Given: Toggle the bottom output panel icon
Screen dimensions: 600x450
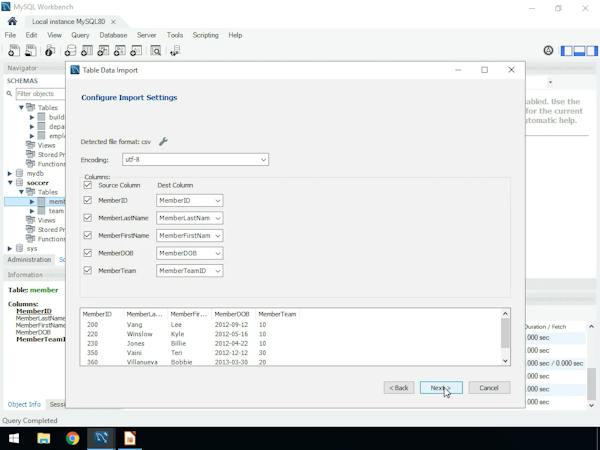Looking at the screenshot, I should point(579,51).
